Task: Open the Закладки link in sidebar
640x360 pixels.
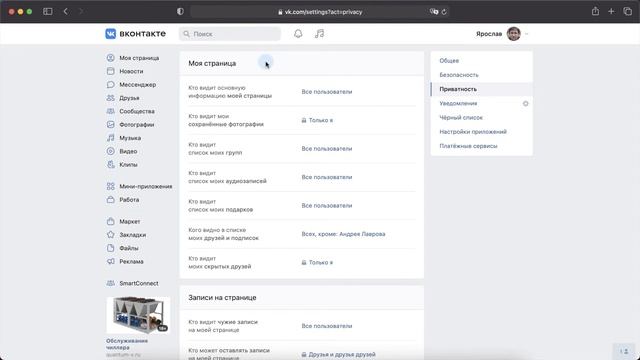Action: click(x=133, y=235)
